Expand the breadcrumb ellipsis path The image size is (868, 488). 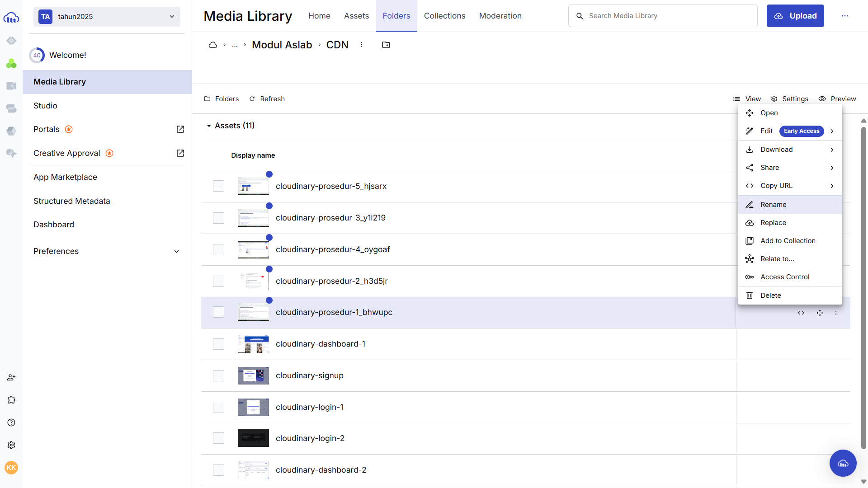coord(235,45)
